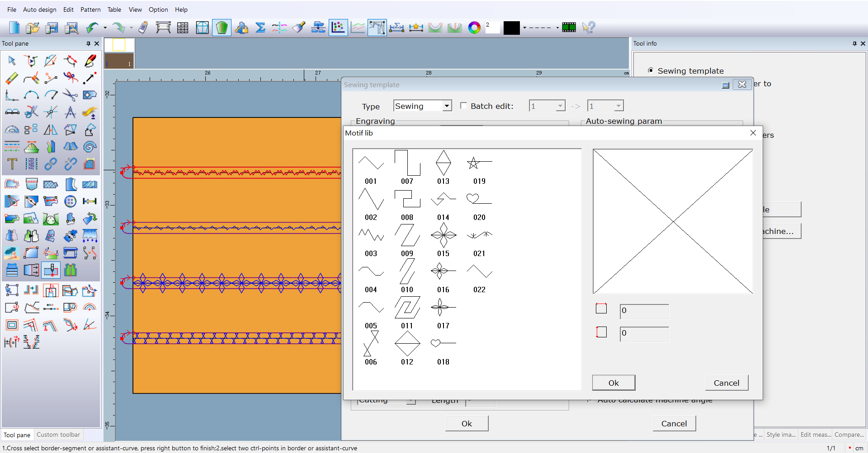Click Ok in the Motif lib dialog
868x453 pixels.
pos(613,383)
